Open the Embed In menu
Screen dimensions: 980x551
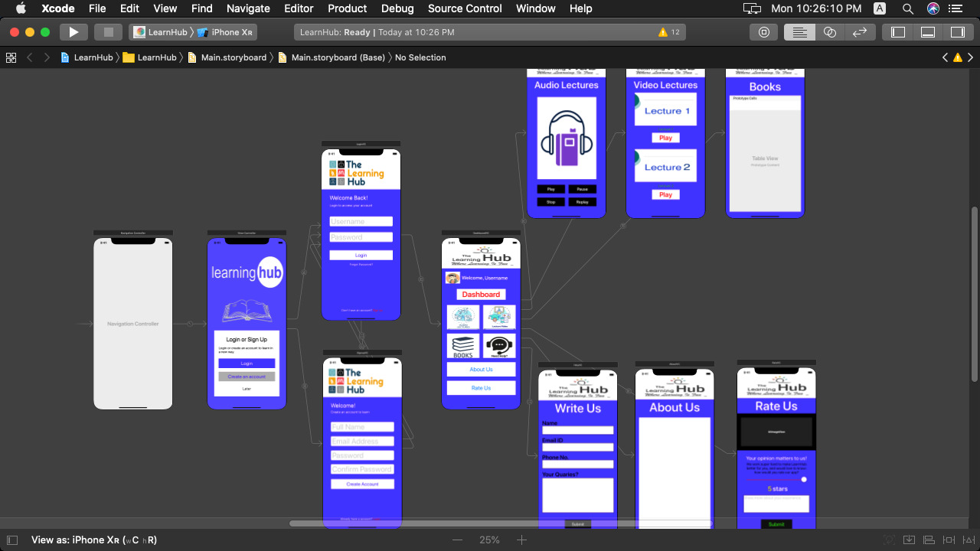910,540
